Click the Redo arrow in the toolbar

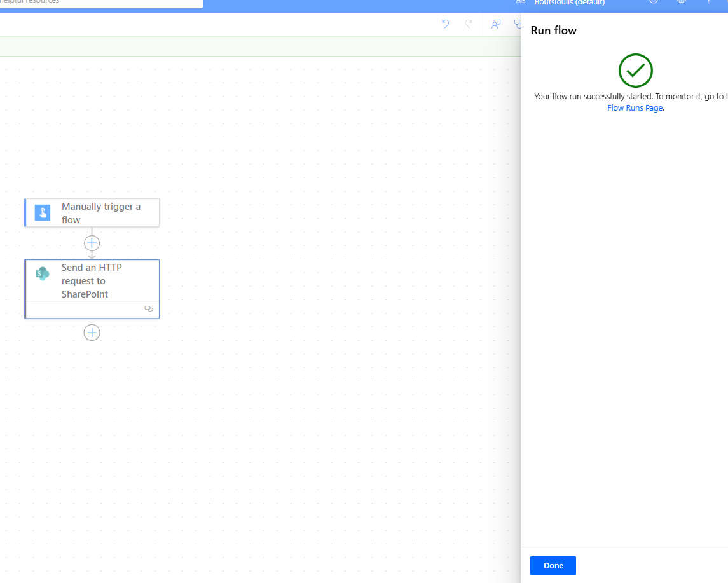pyautogui.click(x=469, y=24)
